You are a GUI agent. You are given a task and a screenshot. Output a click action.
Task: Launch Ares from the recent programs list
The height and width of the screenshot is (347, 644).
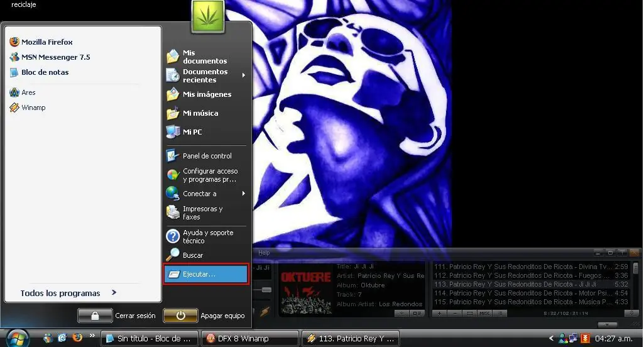(x=23, y=92)
